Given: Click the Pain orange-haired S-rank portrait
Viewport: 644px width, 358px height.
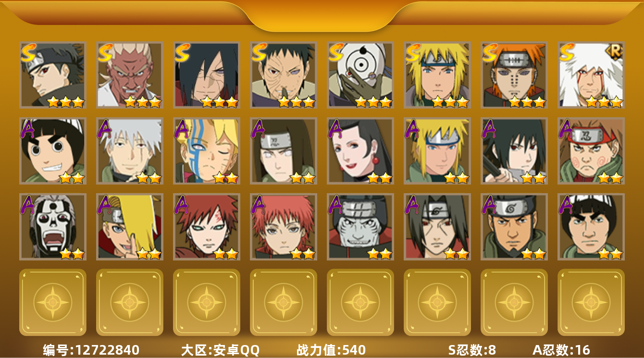Looking at the screenshot, I should point(514,75).
